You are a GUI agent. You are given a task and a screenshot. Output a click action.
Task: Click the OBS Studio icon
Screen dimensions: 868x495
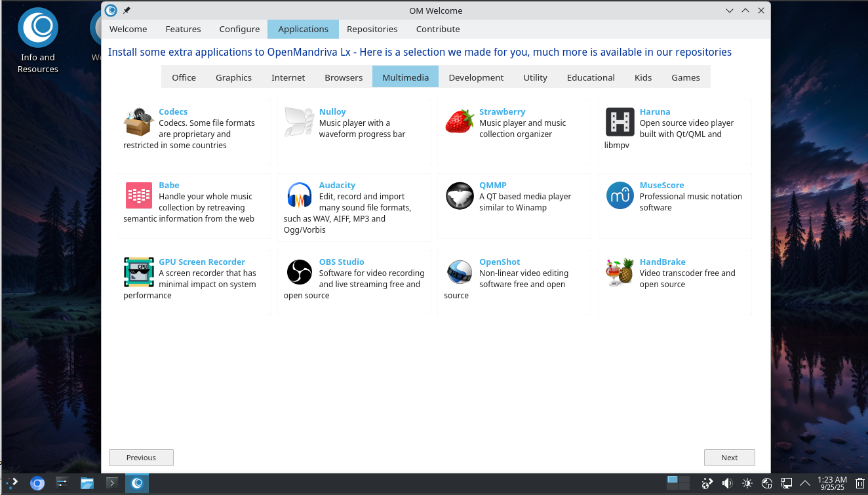click(299, 272)
